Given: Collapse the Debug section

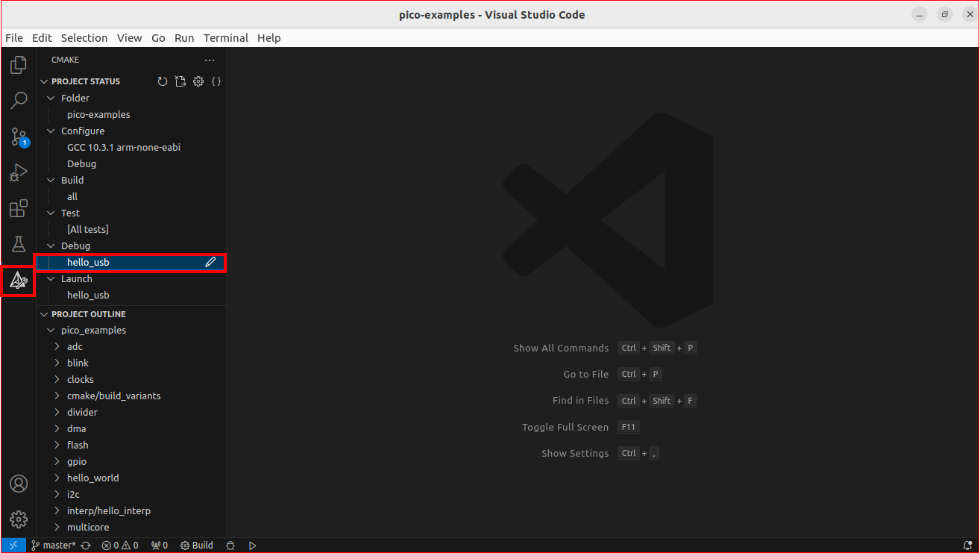Looking at the screenshot, I should tap(50, 246).
